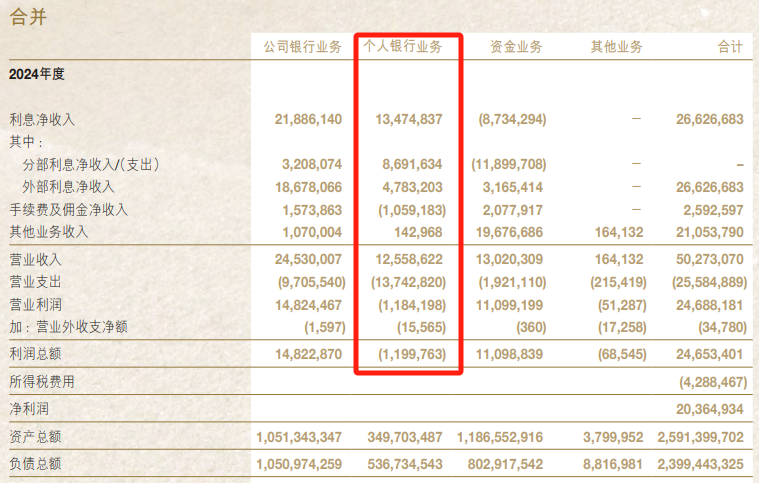Click the value (13,742,820)
Viewport: 759px width, 483px height.
pos(409,283)
